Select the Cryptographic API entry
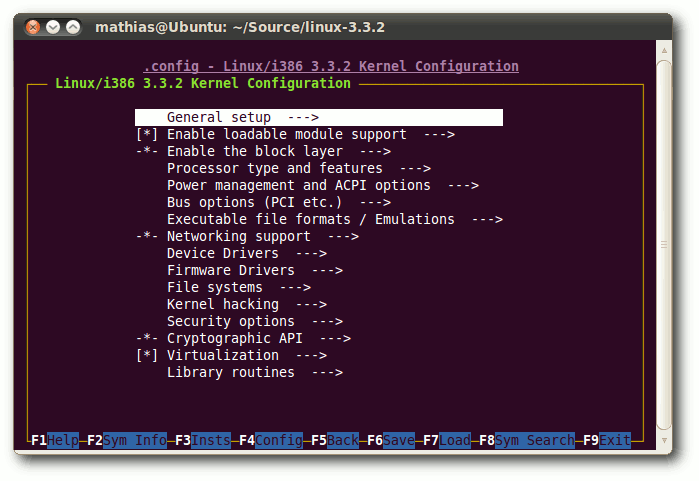Image resolution: width=699 pixels, height=481 pixels. [x=259, y=339]
